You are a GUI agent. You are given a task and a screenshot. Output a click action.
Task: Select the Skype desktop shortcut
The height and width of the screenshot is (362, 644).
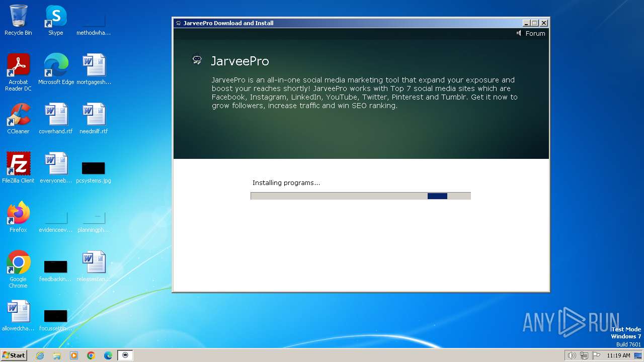point(56,20)
